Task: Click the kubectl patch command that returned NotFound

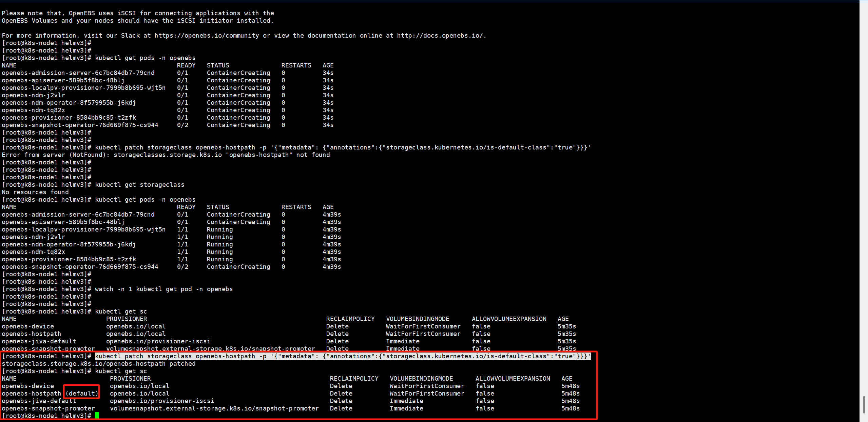Action: (343, 147)
